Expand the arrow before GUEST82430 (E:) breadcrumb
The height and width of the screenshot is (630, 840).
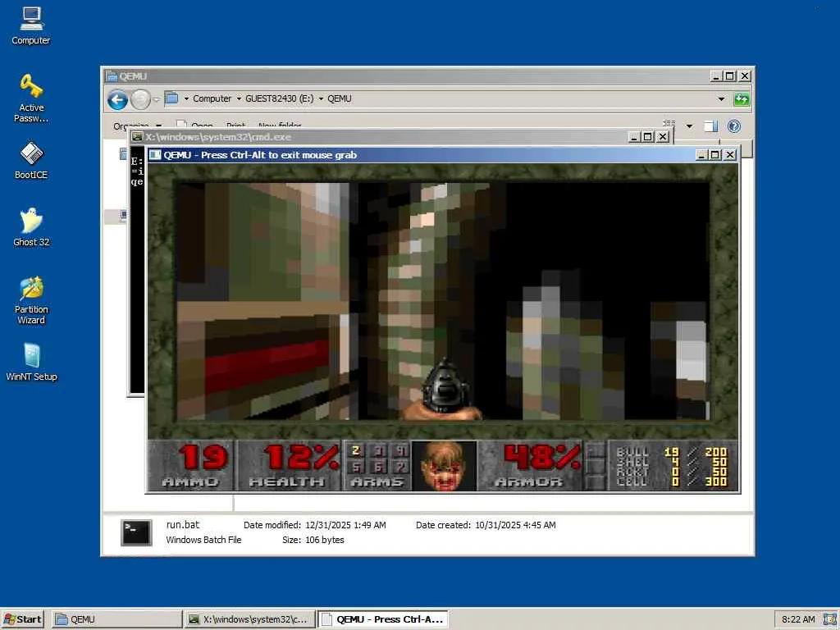[x=239, y=98]
